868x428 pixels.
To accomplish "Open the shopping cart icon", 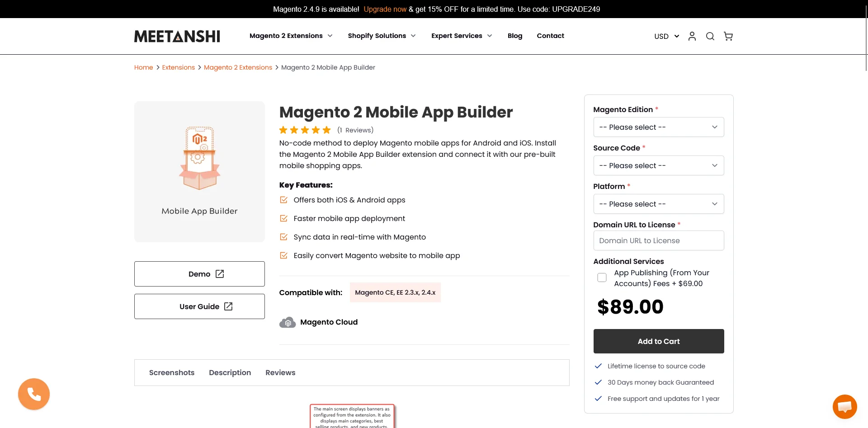I will [x=728, y=36].
